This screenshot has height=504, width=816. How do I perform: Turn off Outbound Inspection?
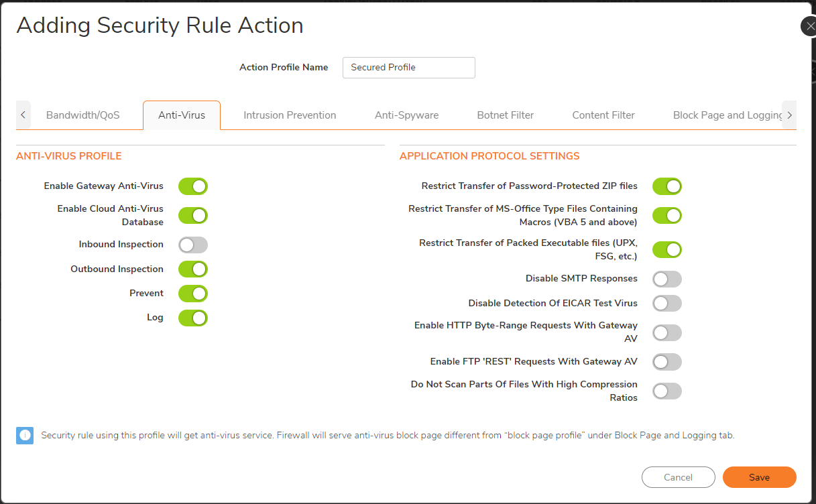click(192, 269)
